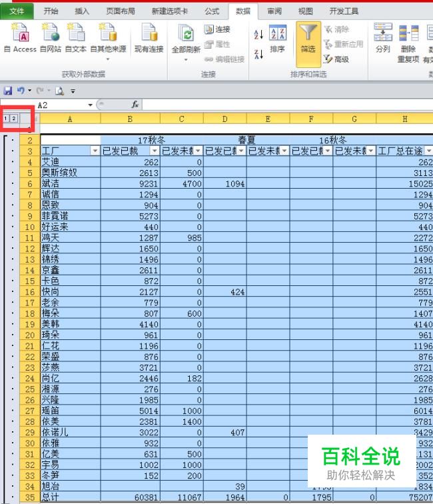This screenshot has width=433, height=504.
Task: Import data from website (自网站)
Action: pyautogui.click(x=51, y=38)
